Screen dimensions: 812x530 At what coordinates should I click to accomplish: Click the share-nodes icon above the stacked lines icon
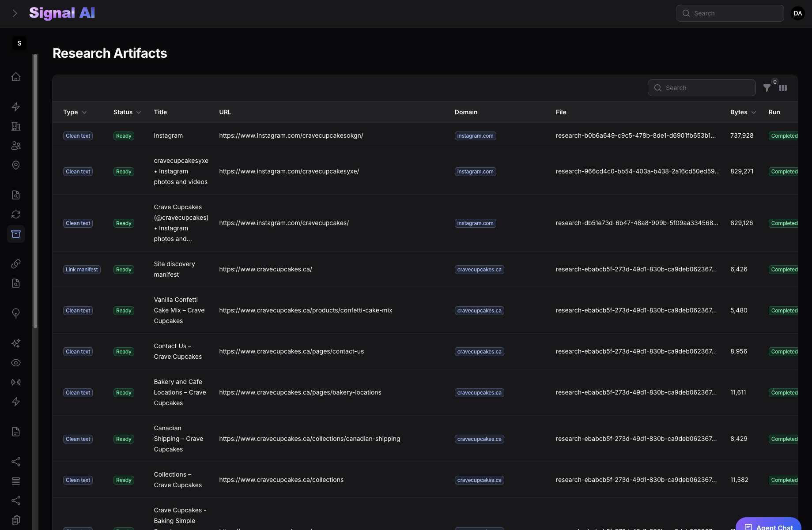16,462
